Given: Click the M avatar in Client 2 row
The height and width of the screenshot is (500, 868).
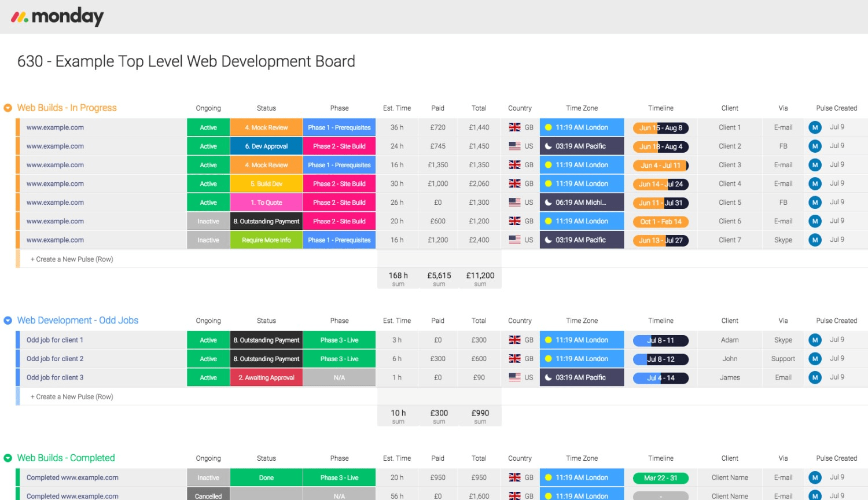Looking at the screenshot, I should coord(815,146).
